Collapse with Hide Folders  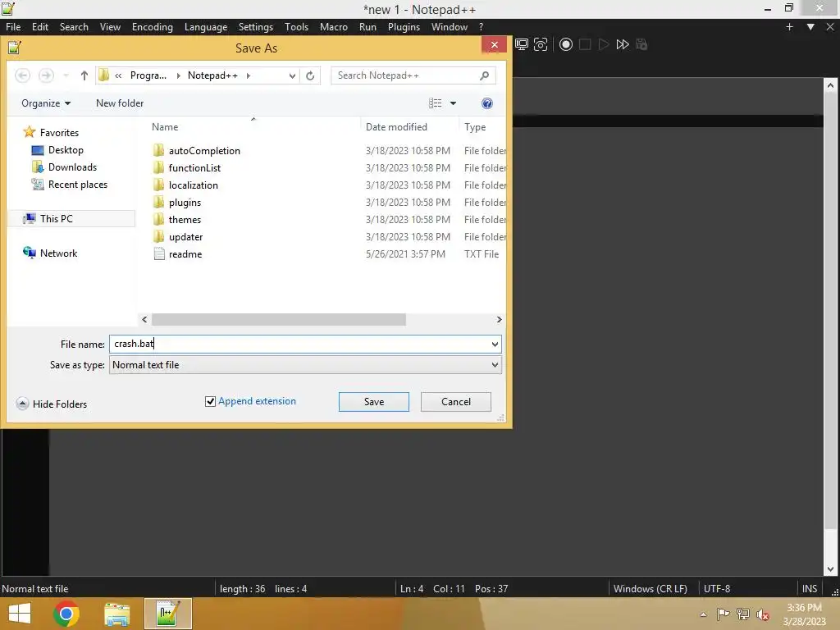[x=52, y=404]
